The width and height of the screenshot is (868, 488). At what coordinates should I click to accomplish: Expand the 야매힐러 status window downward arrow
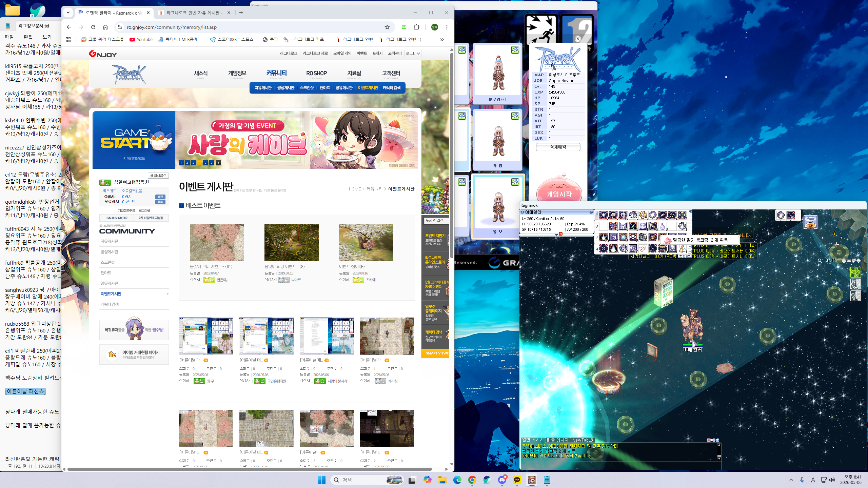[556, 235]
